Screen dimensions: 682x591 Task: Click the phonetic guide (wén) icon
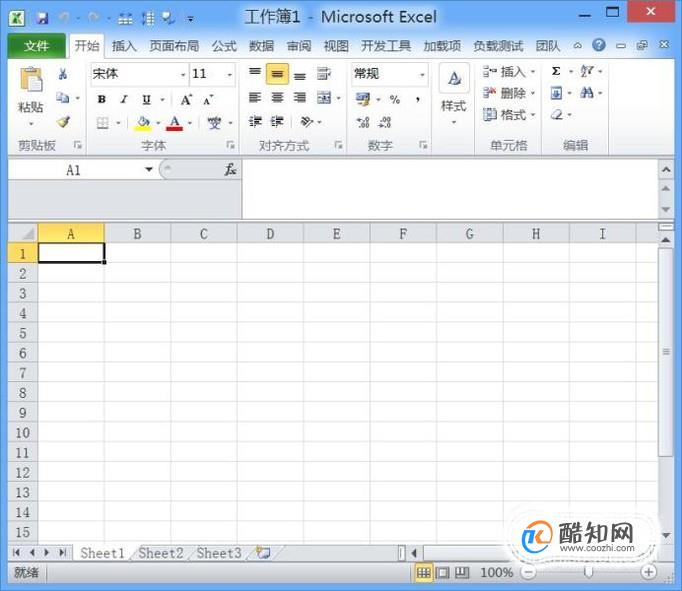[x=214, y=123]
